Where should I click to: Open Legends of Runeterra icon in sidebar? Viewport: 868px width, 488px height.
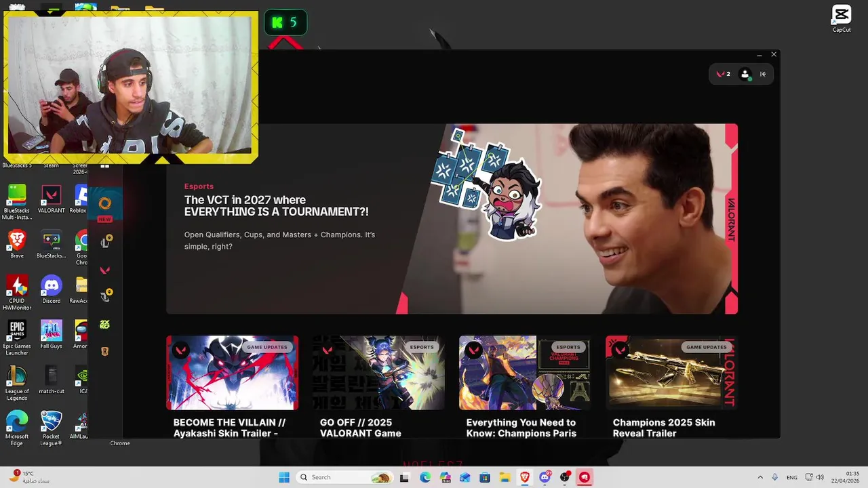pos(105,351)
